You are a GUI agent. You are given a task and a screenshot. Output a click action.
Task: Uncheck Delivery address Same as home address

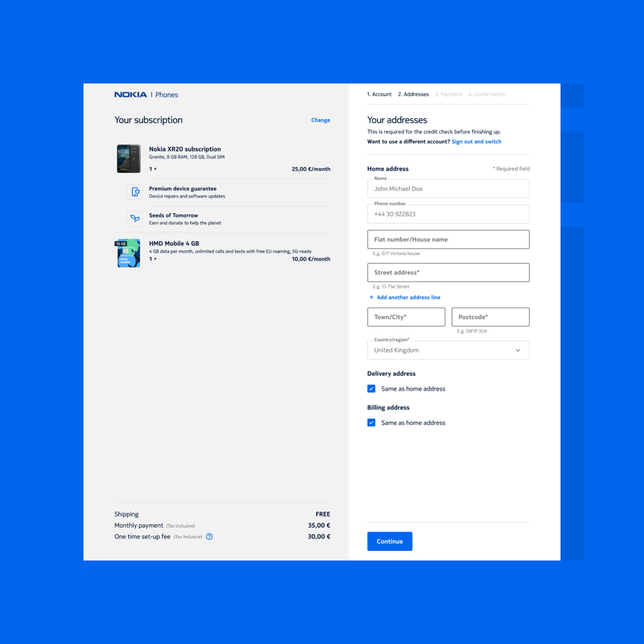(371, 389)
